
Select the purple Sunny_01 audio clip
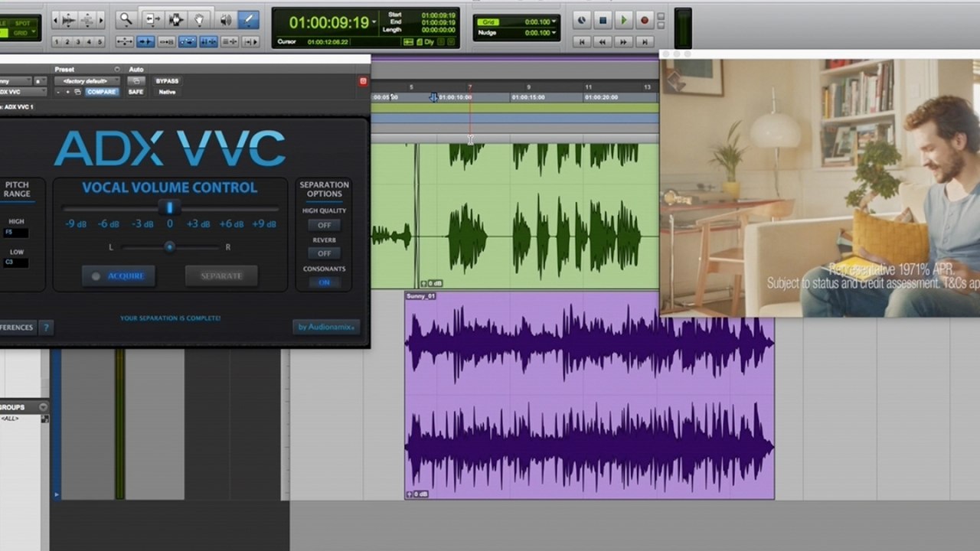click(x=590, y=395)
